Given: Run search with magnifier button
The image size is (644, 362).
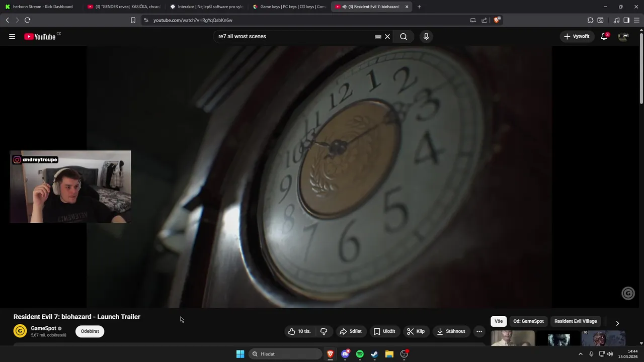Looking at the screenshot, I should (x=404, y=36).
